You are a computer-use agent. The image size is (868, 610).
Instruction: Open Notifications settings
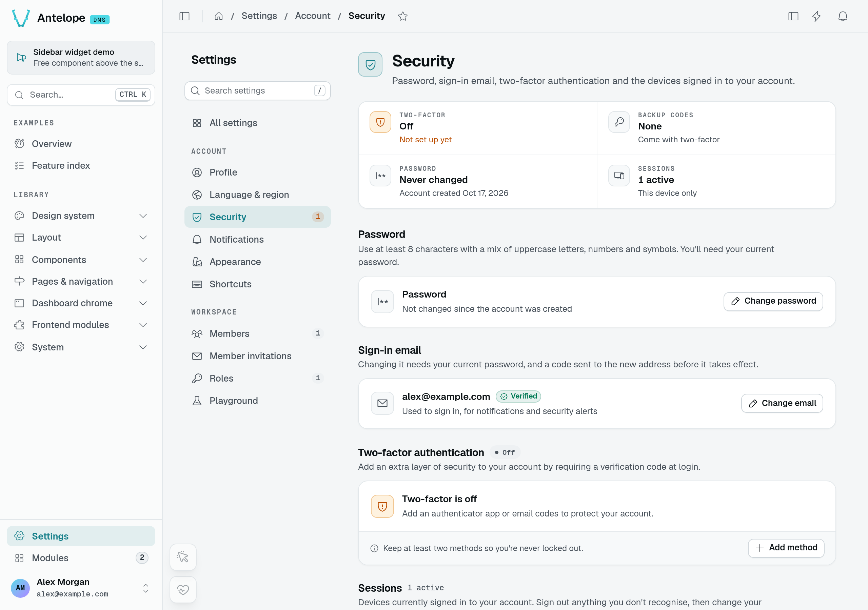coord(257,239)
